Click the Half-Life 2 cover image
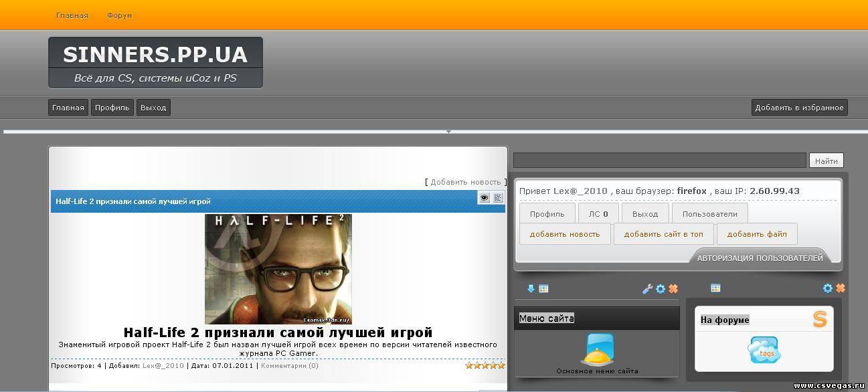Screen dimensions: 868x392 (278, 269)
